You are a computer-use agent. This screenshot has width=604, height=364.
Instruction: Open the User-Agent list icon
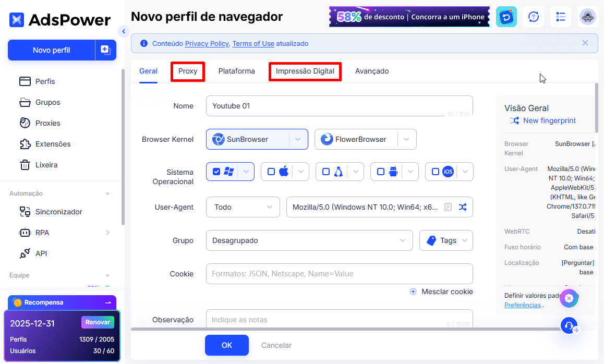[448, 207]
